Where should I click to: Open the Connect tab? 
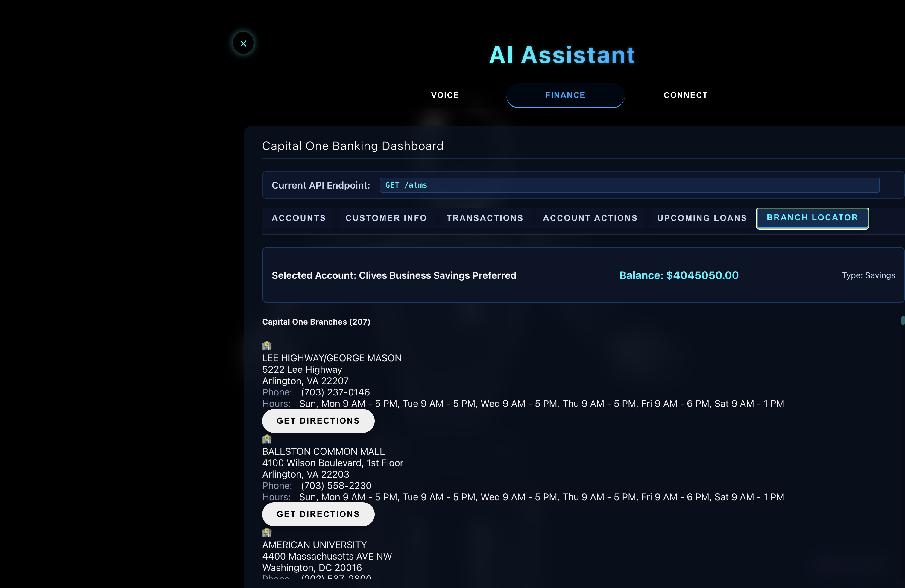pos(685,95)
